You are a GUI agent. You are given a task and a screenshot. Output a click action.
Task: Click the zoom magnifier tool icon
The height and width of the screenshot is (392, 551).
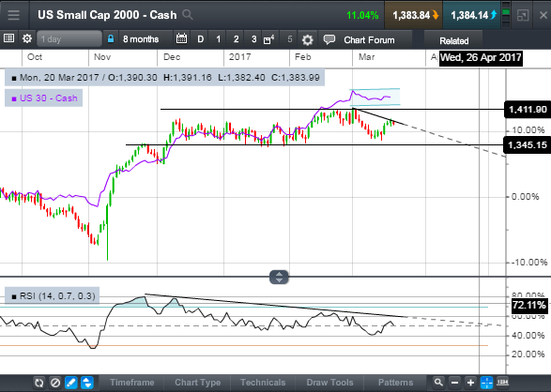tap(437, 383)
